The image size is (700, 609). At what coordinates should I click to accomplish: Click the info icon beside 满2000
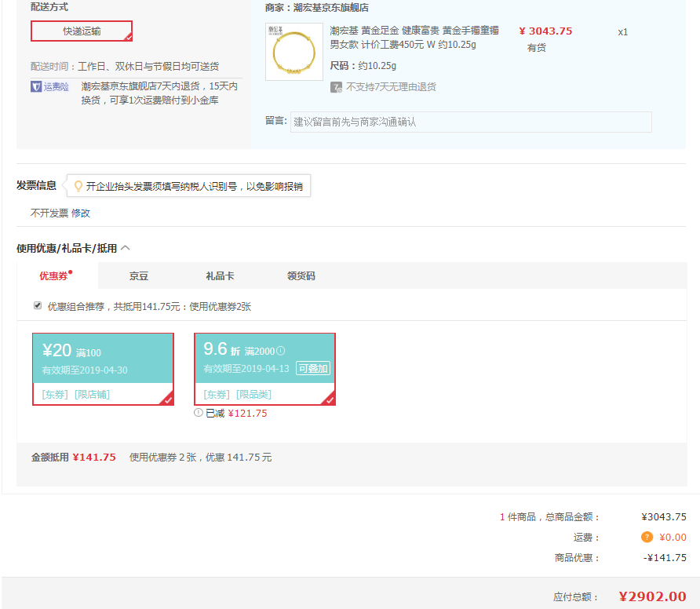tap(280, 351)
